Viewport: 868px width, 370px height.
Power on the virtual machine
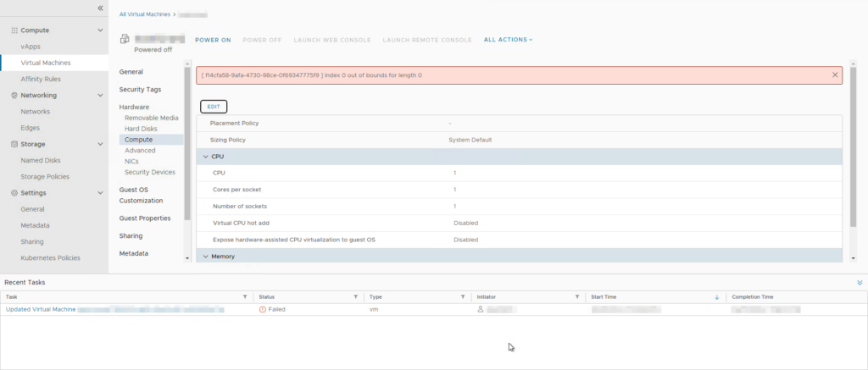tap(213, 40)
